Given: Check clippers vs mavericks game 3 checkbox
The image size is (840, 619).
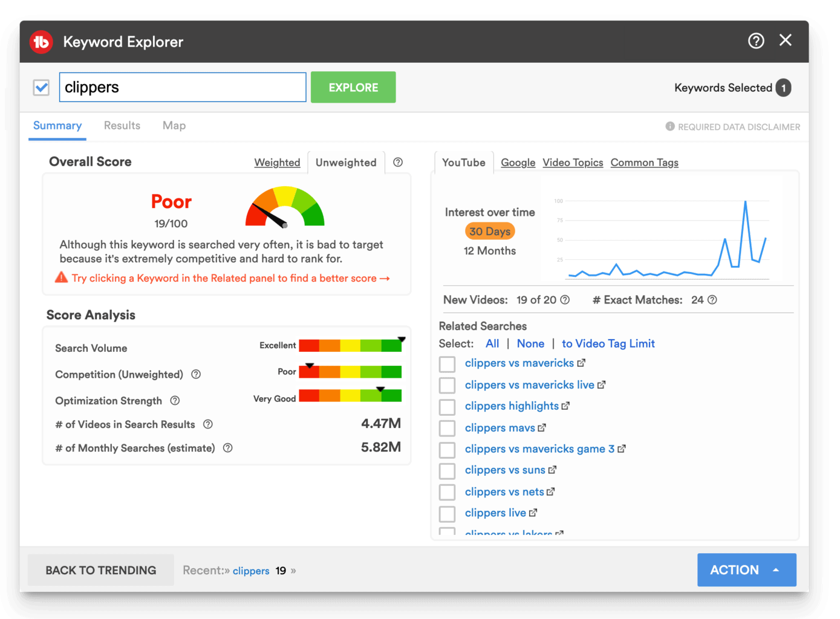Looking at the screenshot, I should [x=447, y=450].
